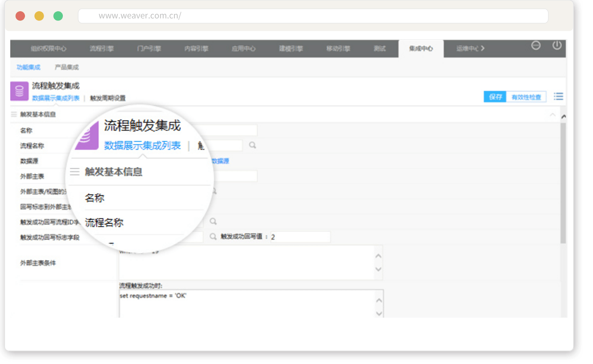This screenshot has height=364, width=593.
Task: Switch to the 流程引擎 tab
Action: tap(102, 49)
